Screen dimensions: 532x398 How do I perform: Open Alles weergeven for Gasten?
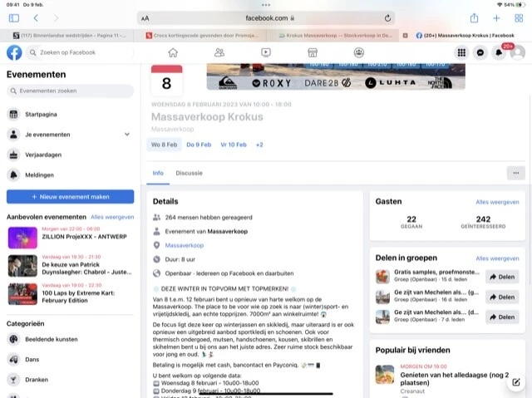click(x=497, y=202)
